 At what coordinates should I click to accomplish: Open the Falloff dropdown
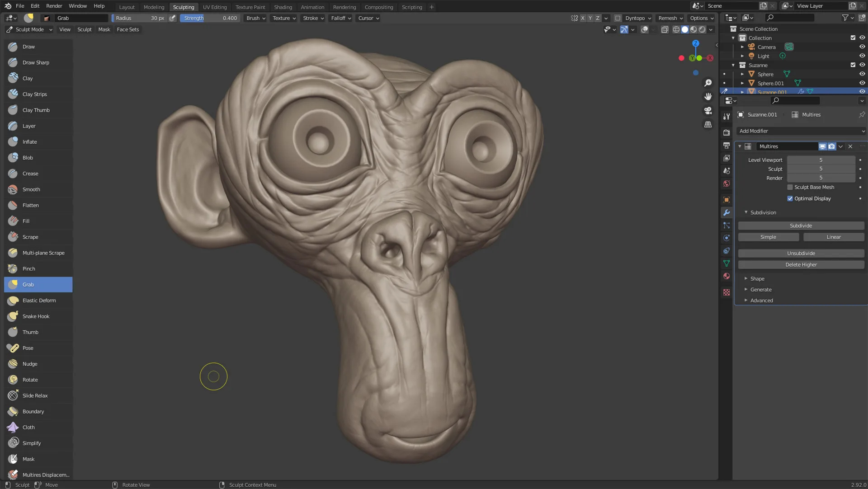click(x=341, y=18)
